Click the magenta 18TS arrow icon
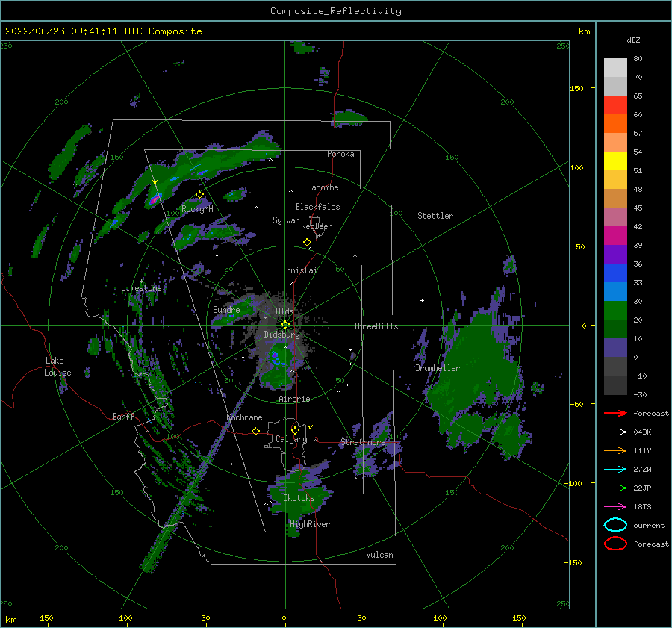The width and height of the screenshot is (672, 628). pyautogui.click(x=615, y=507)
